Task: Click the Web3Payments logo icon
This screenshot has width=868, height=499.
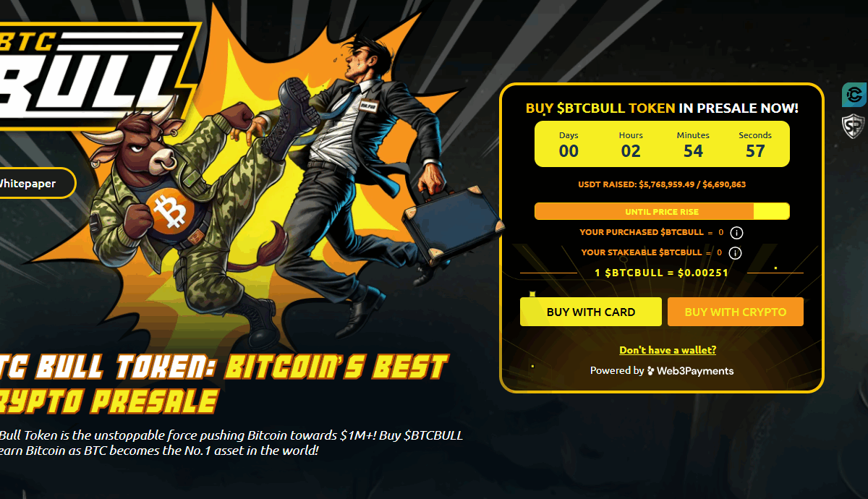Action: (651, 371)
